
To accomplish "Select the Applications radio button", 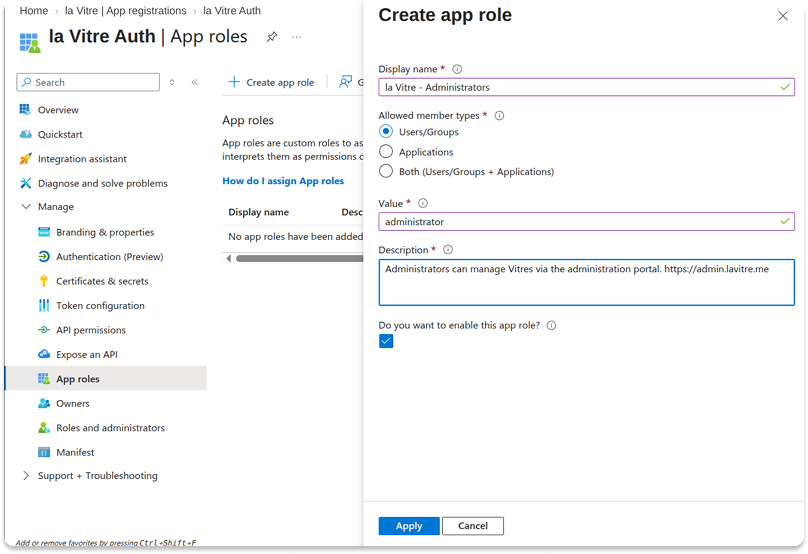I will [386, 152].
